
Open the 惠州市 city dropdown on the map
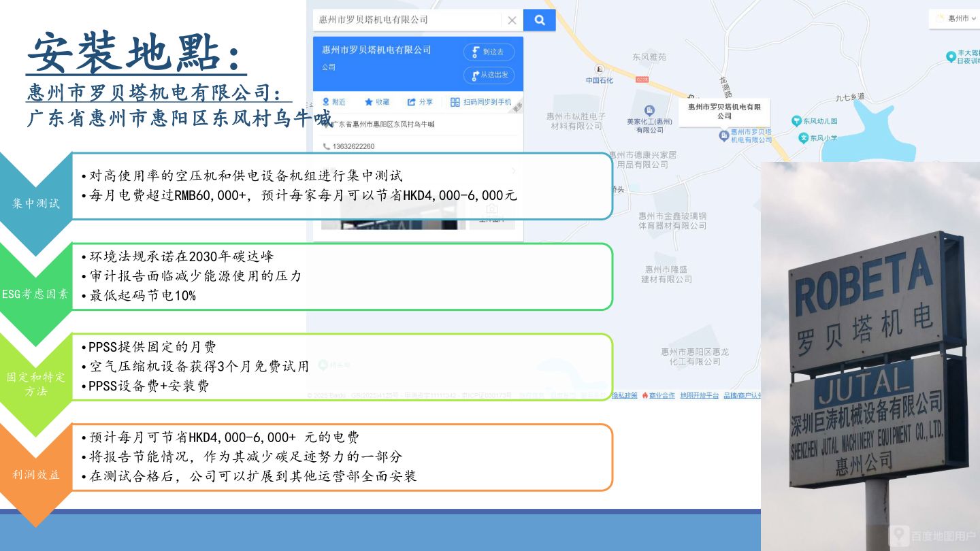962,18
